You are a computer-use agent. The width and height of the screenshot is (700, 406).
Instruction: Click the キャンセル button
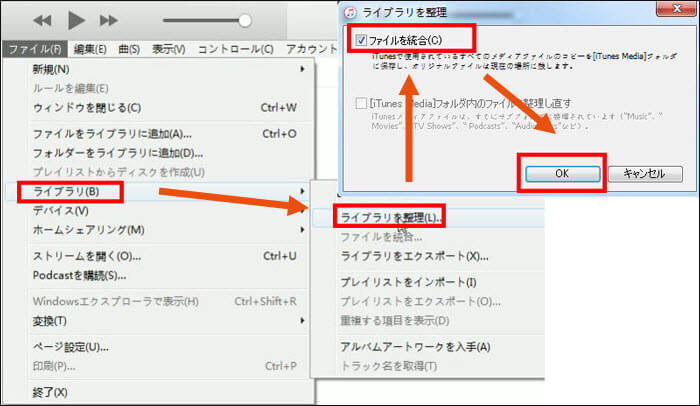(644, 173)
